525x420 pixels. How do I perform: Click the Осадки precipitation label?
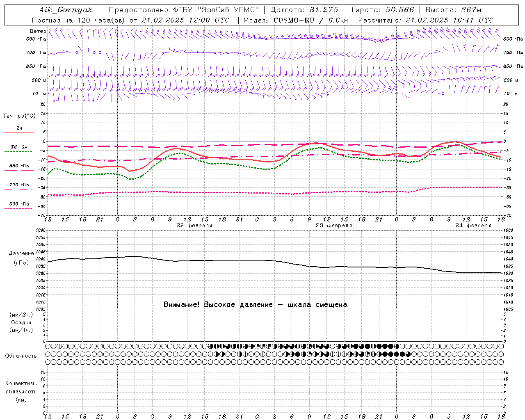[21, 322]
